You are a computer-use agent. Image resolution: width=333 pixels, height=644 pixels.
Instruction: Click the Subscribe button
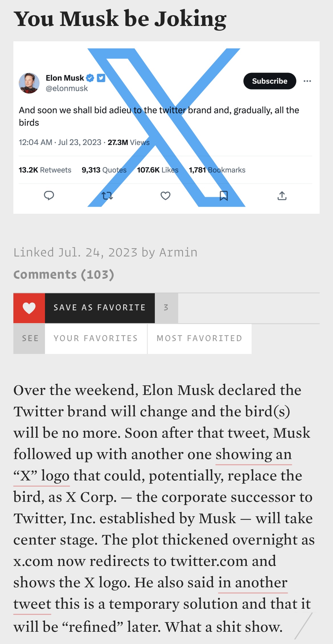point(270,81)
